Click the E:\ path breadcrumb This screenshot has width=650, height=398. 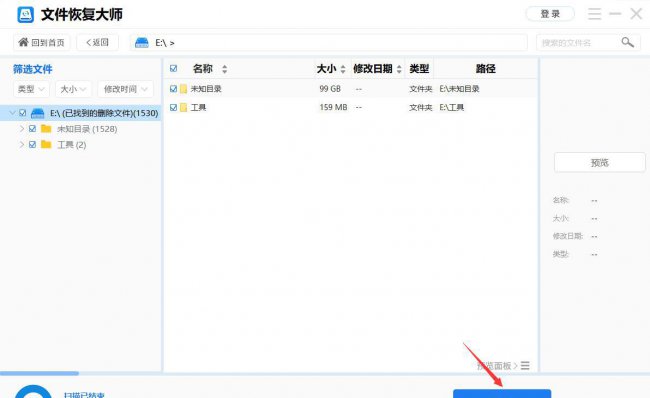pos(165,43)
